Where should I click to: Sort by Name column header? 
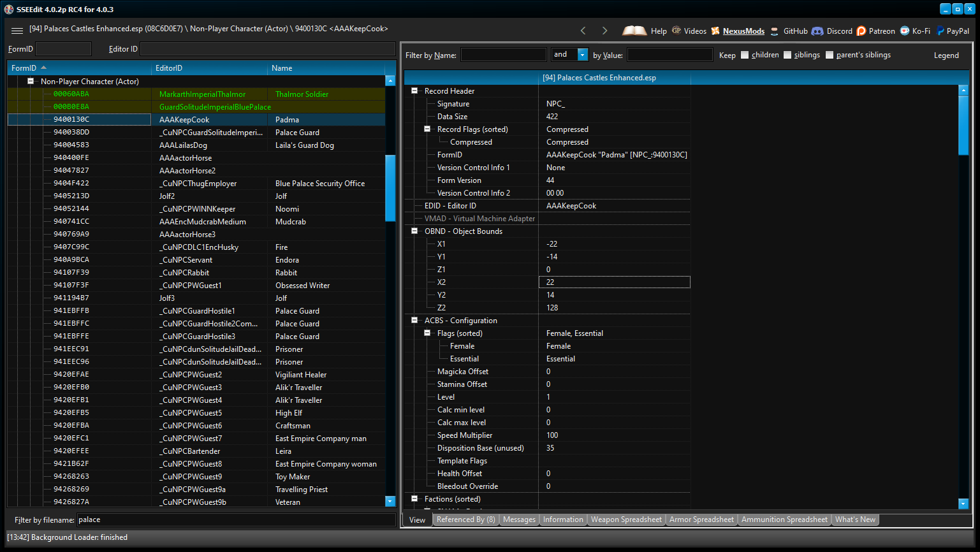(x=326, y=68)
